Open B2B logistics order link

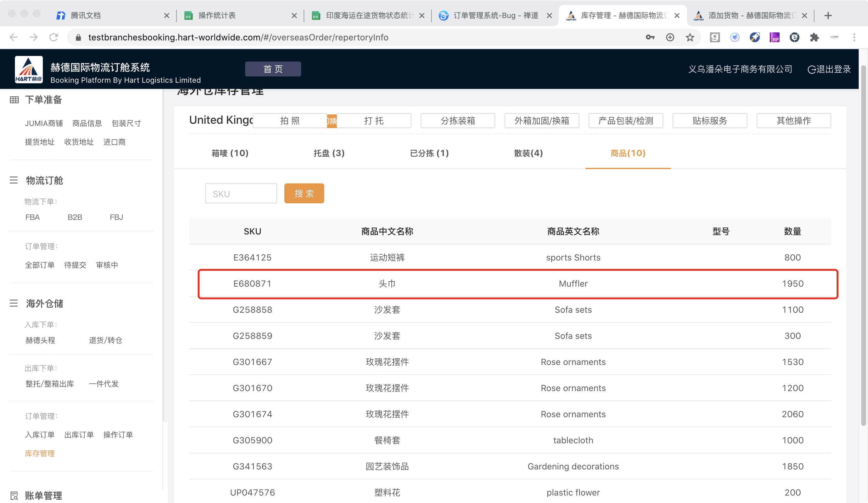(75, 217)
